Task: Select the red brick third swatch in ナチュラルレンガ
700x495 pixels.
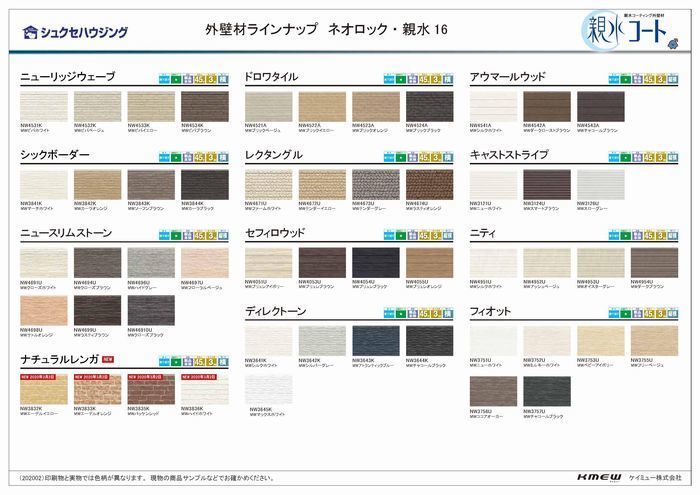Action: tap(151, 390)
